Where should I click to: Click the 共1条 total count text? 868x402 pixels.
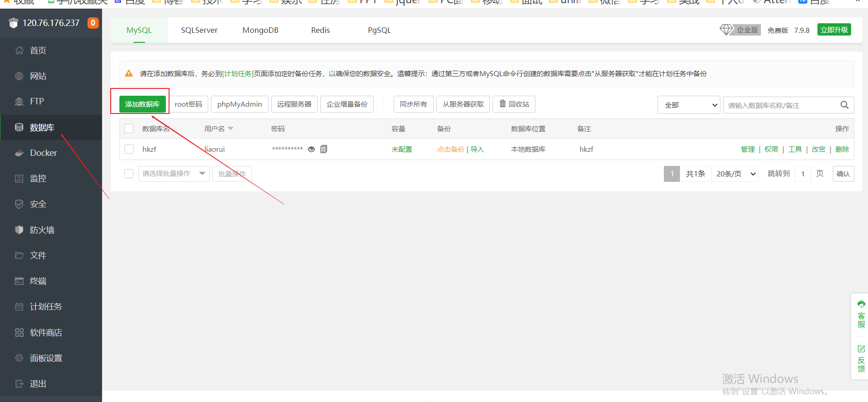point(696,174)
